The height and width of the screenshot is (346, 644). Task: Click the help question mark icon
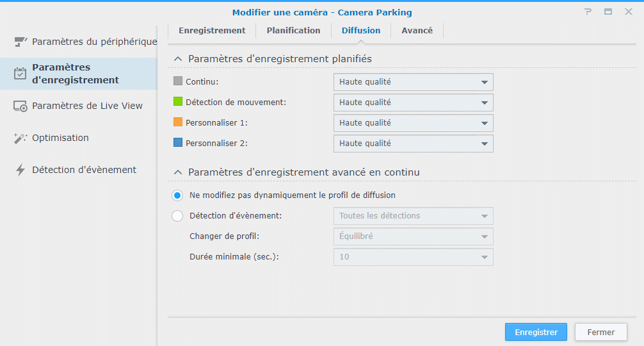click(x=588, y=12)
